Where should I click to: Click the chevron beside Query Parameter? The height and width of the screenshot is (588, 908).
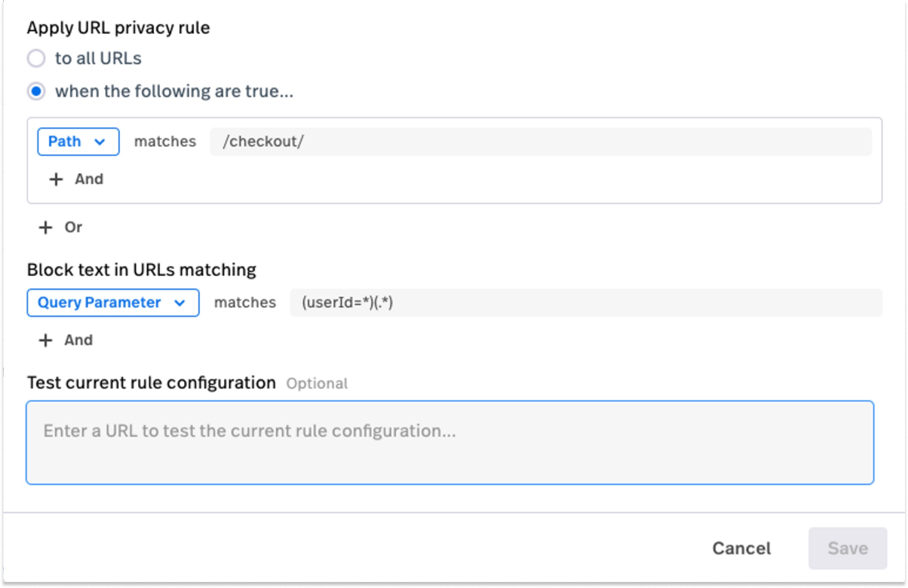[x=179, y=303]
